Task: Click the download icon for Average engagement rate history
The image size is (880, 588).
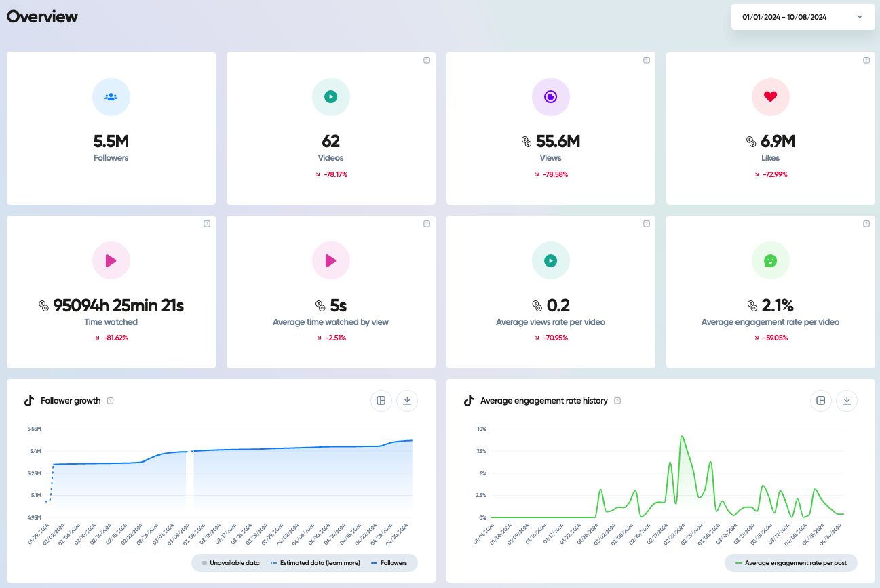Action: click(846, 401)
